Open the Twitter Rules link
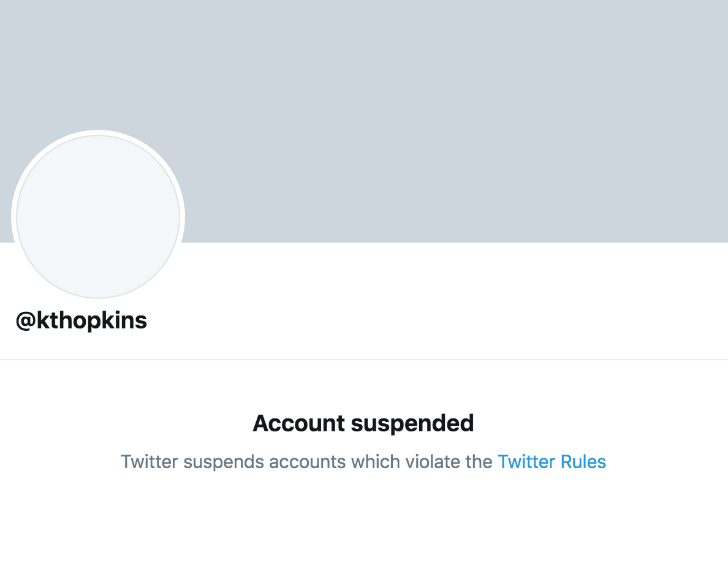 click(552, 462)
